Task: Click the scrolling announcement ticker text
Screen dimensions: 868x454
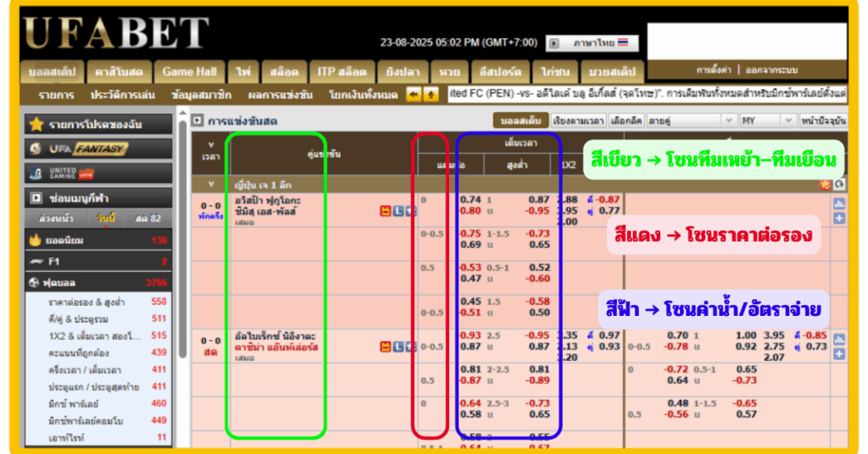Action: click(x=647, y=93)
